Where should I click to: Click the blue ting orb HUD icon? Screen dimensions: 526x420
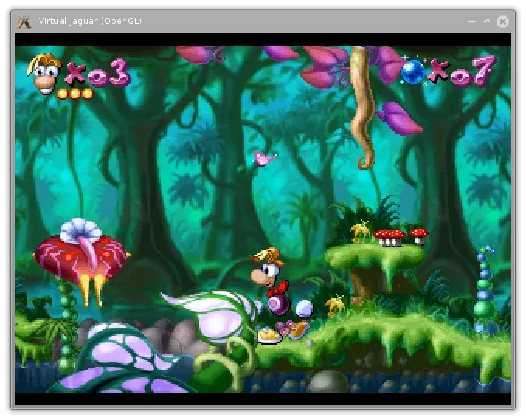pyautogui.click(x=413, y=71)
